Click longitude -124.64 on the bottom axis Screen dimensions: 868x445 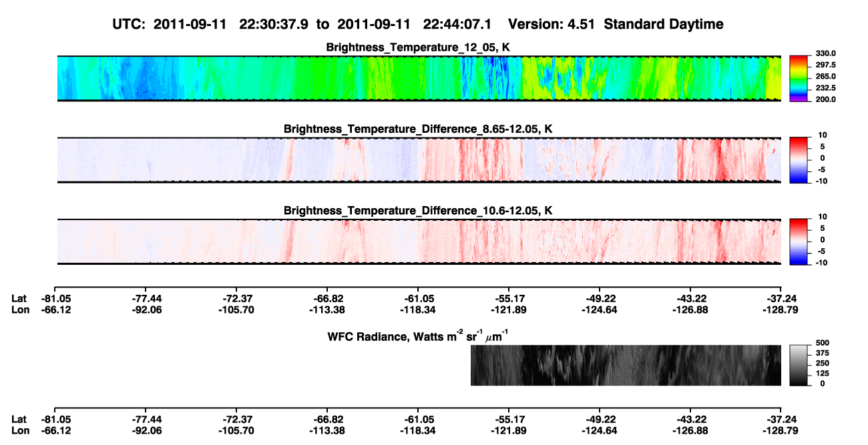[599, 430]
